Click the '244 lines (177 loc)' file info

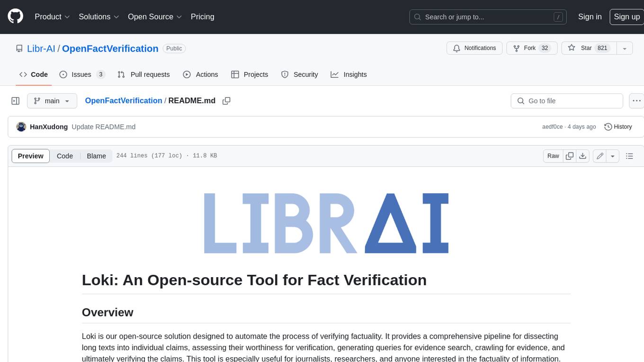coord(149,156)
